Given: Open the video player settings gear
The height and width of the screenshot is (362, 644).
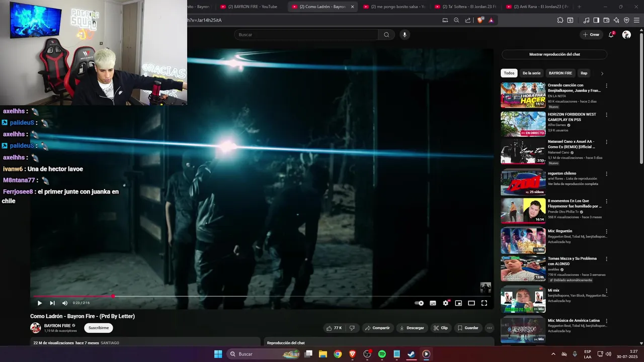Looking at the screenshot, I should click(x=446, y=303).
